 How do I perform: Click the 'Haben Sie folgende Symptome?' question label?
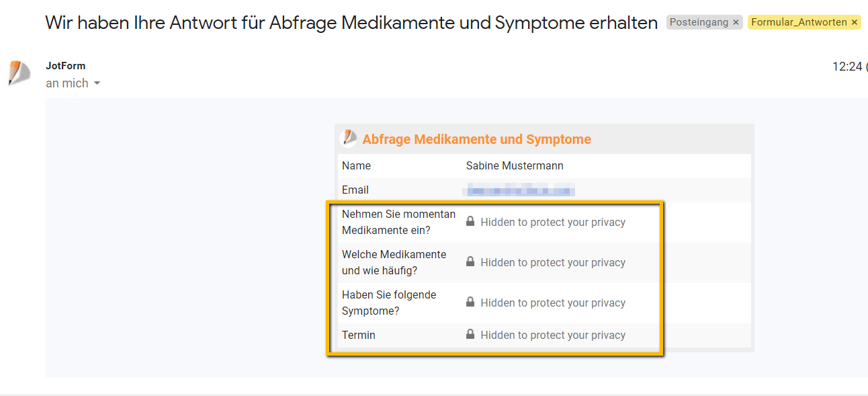(389, 303)
